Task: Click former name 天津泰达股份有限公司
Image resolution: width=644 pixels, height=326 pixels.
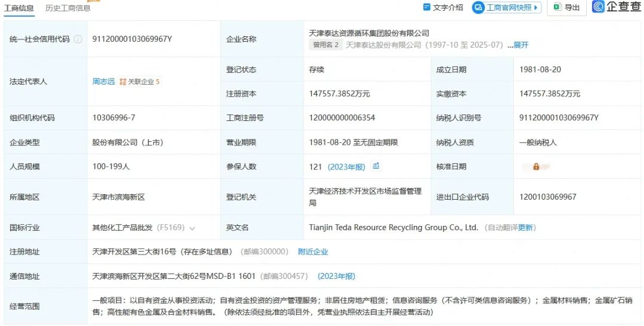Action: coord(383,45)
